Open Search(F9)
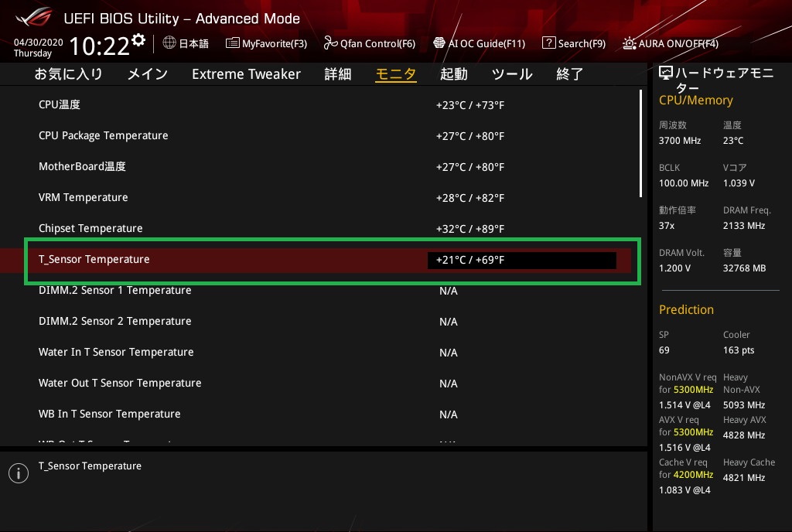 pyautogui.click(x=574, y=43)
